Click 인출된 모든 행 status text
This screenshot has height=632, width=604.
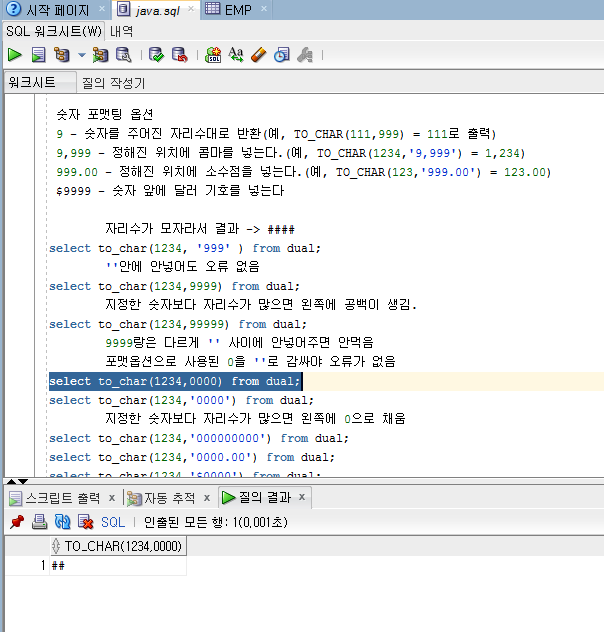(x=216, y=522)
